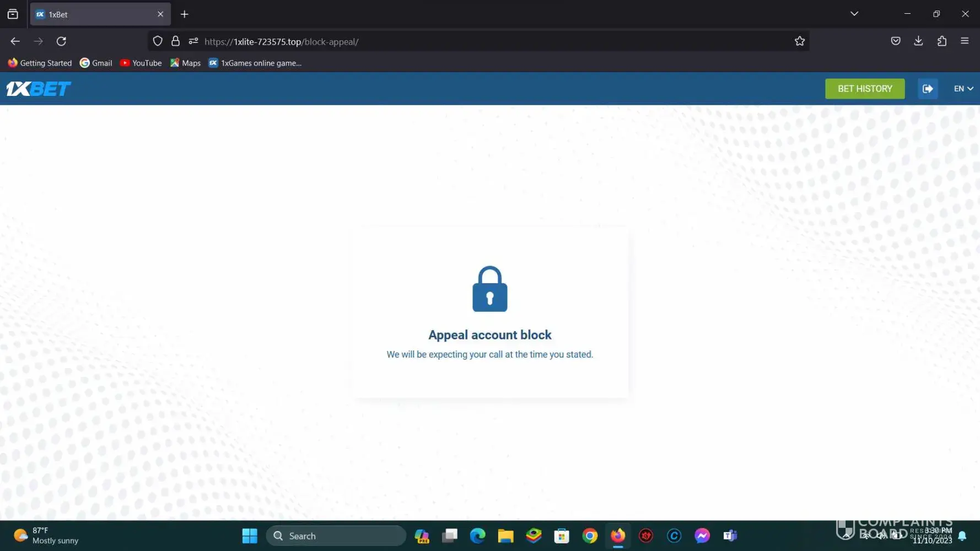Viewport: 980px width, 551px height.
Task: Open the Firefox recent browsing tab list icon
Action: click(13, 14)
